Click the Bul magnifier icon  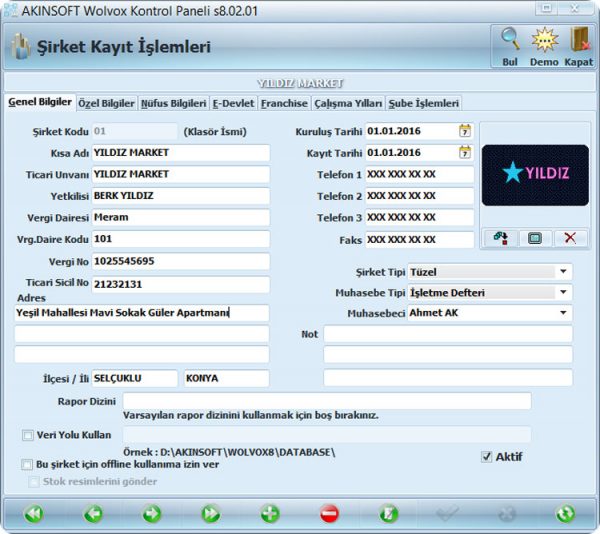pos(510,39)
